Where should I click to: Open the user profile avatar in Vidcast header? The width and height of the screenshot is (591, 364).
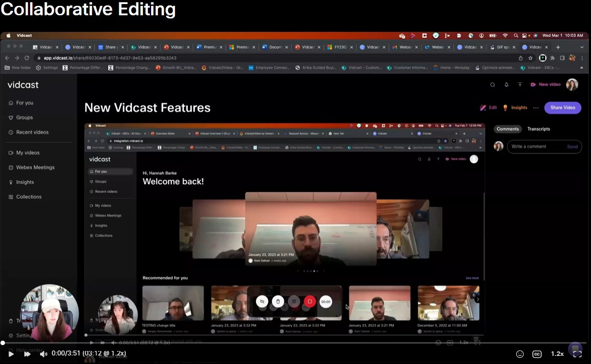point(572,84)
